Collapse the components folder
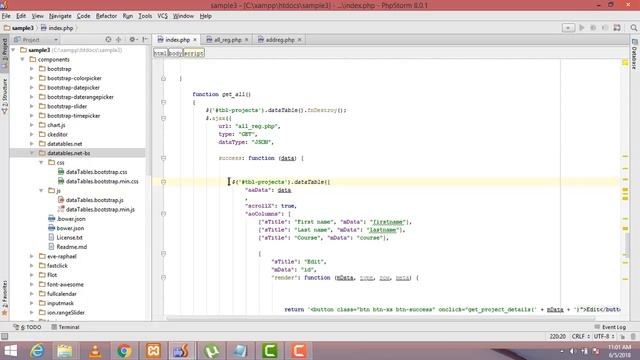Screen dimensions: 640x360 [x=23, y=59]
